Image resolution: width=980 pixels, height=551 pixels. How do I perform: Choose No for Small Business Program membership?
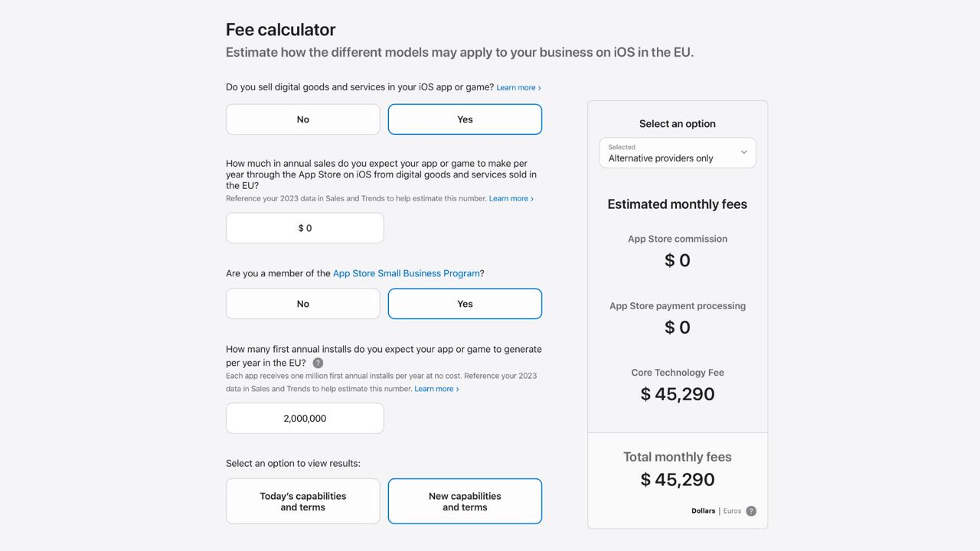point(303,304)
